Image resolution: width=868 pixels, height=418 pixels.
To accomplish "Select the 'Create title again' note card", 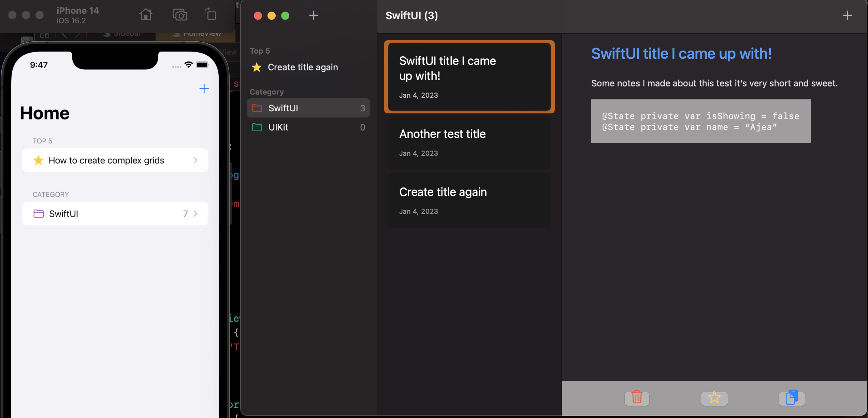I will pos(469,200).
